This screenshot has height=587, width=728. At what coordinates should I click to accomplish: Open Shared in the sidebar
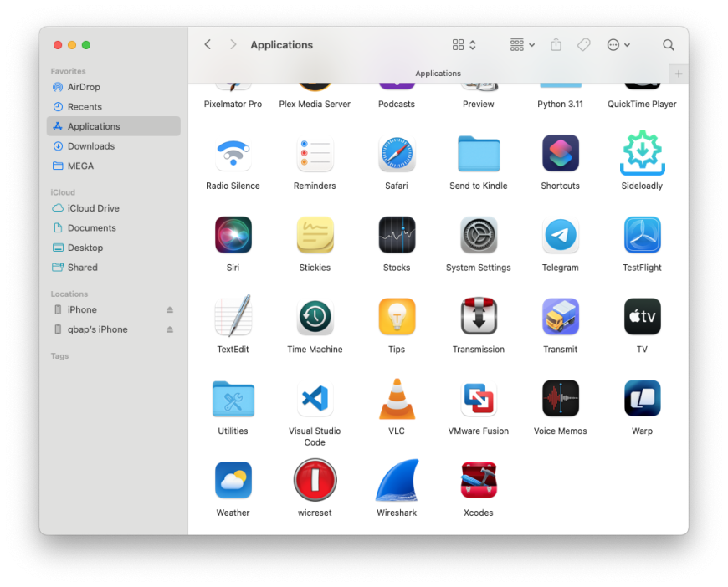pos(114,268)
